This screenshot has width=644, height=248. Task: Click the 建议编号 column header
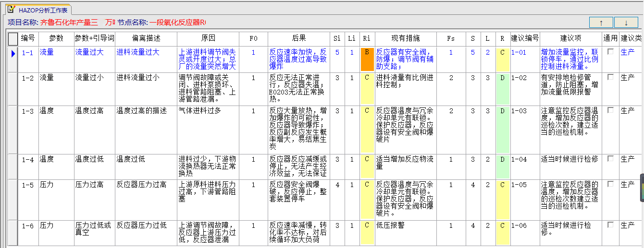(x=525, y=38)
